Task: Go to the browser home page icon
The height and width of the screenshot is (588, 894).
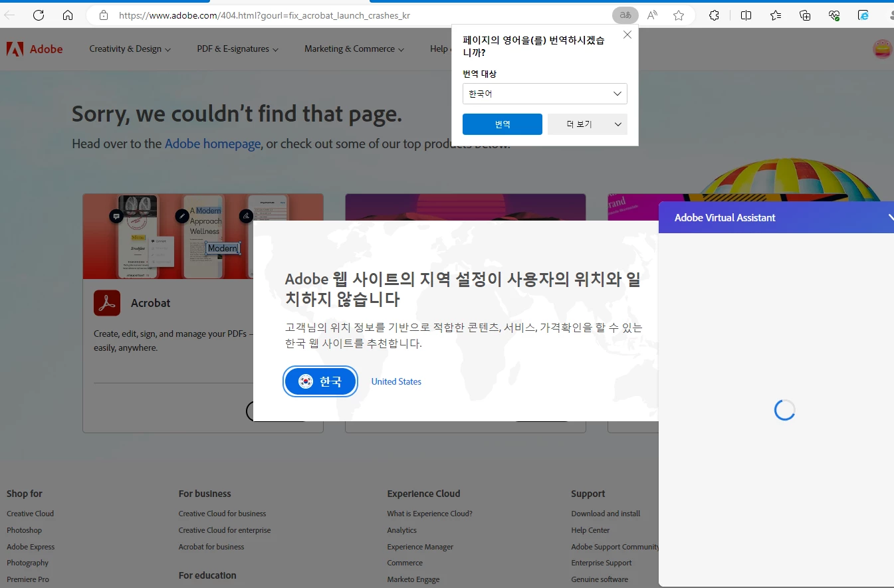Action: tap(68, 15)
